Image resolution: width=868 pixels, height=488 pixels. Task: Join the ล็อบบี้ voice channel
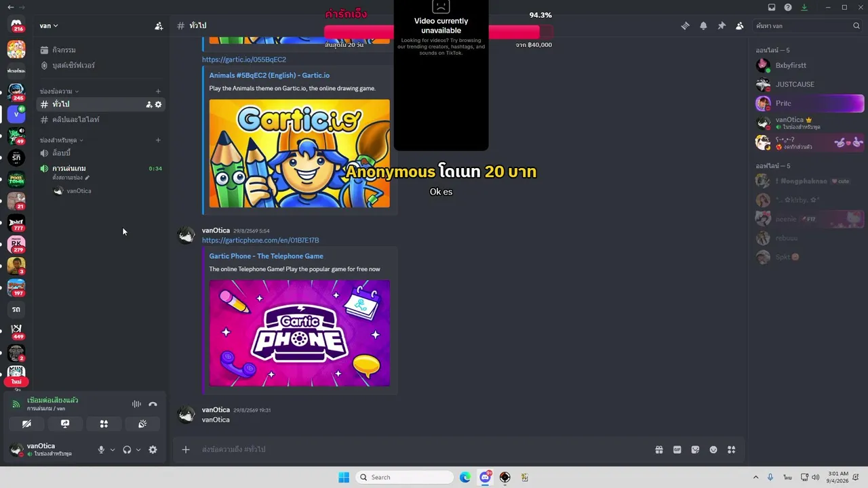[x=100, y=153]
